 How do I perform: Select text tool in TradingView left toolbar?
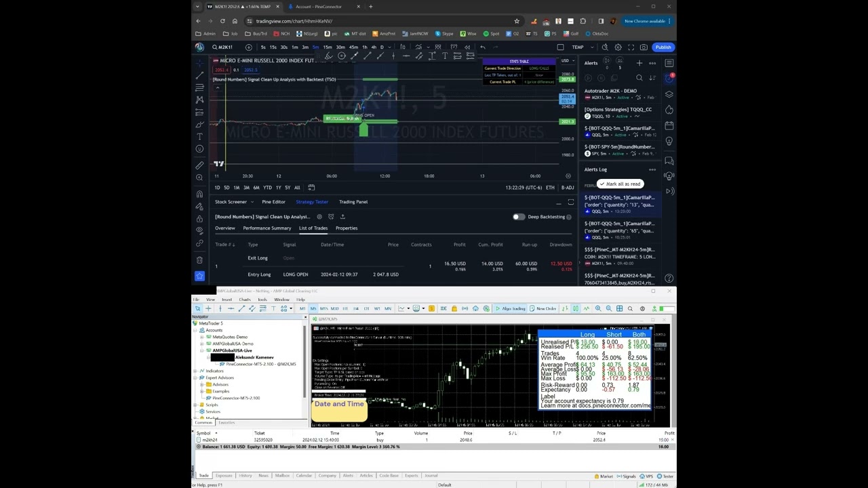click(x=199, y=136)
